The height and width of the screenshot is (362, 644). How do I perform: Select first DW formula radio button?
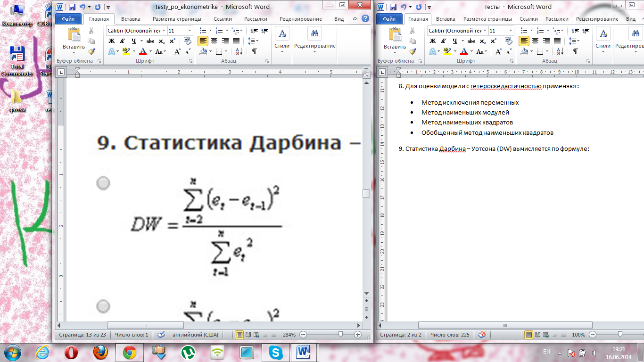[103, 183]
